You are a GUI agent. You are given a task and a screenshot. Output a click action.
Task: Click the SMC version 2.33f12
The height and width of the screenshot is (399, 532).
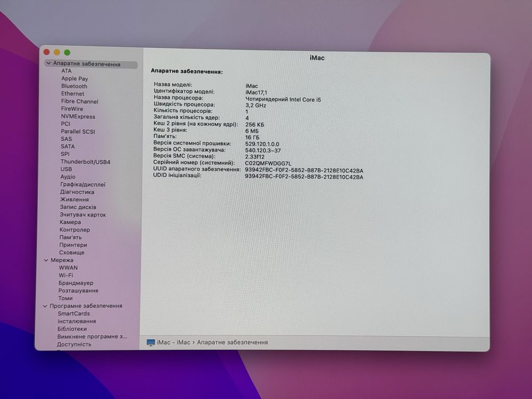255,157
